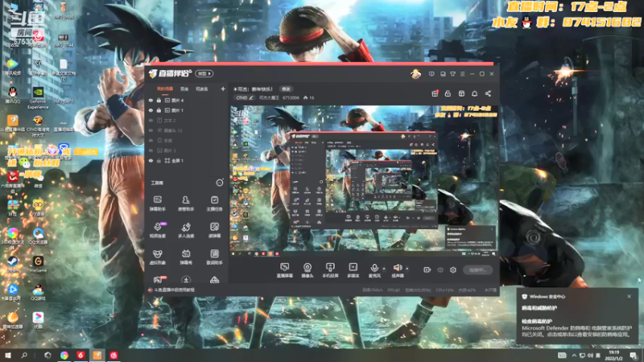Unlock the top 图片 1 layer
This screenshot has height=362, width=644.
pos(159,110)
